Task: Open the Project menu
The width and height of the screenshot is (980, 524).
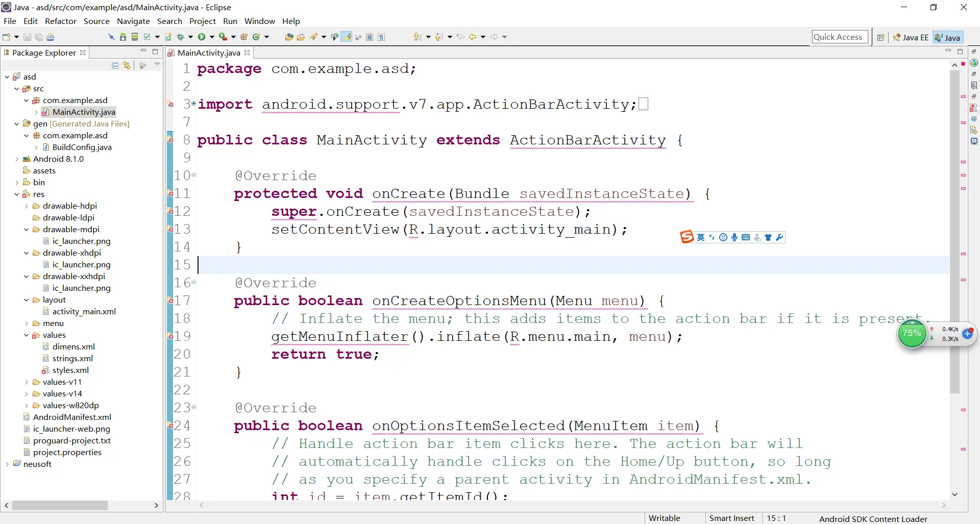Action: [203, 21]
